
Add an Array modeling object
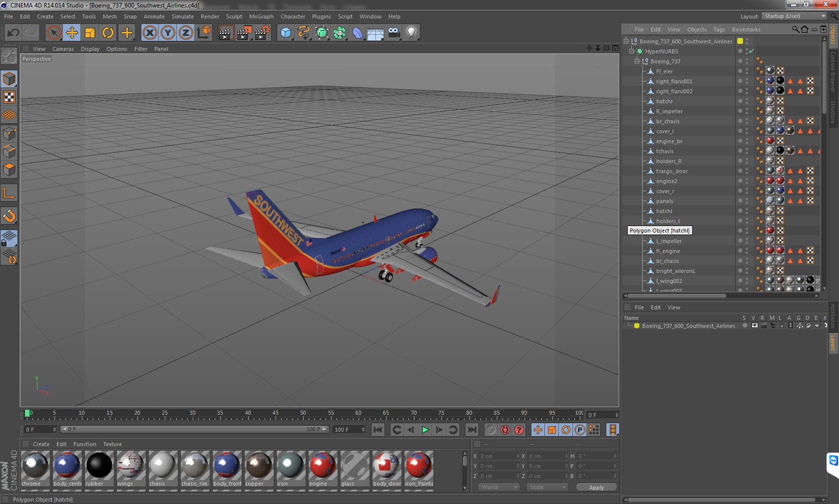(x=340, y=33)
